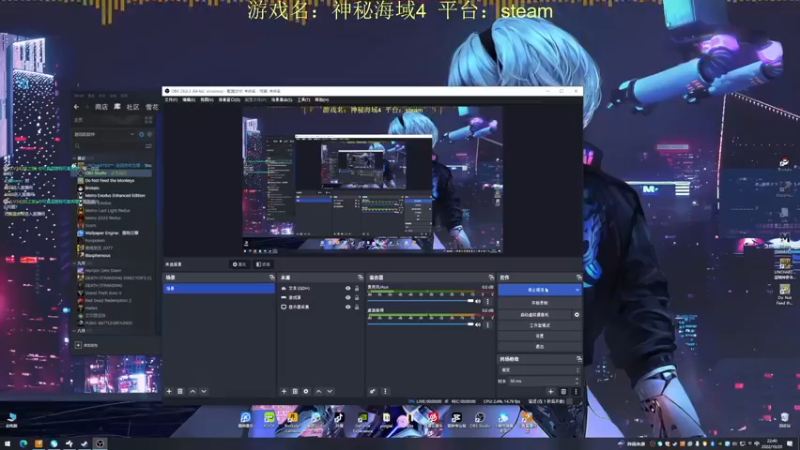Open Mic/Aux three-dot options menu

click(488, 301)
